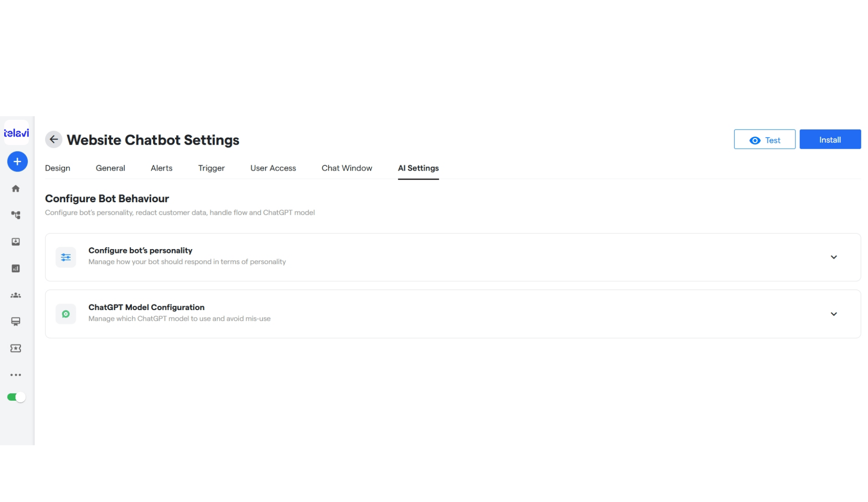Go back using the arrow button
Viewport: 868px width, 502px height.
[x=53, y=139]
